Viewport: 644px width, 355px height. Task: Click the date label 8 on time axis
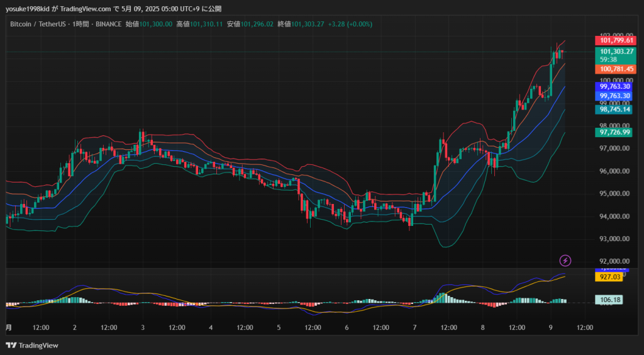point(482,327)
